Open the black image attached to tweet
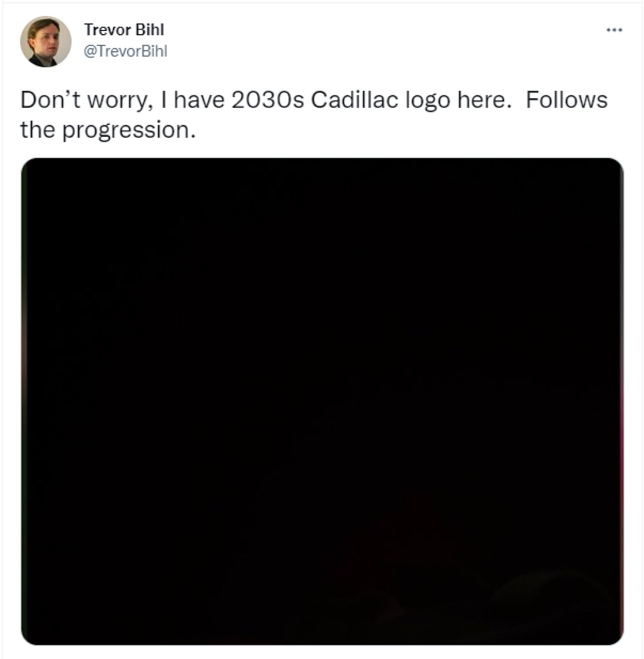This screenshot has height=659, width=644. coord(322,402)
